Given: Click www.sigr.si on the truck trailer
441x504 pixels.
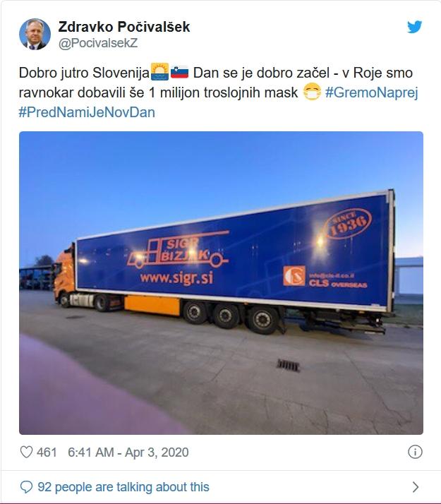Looking at the screenshot, I should 176,277.
